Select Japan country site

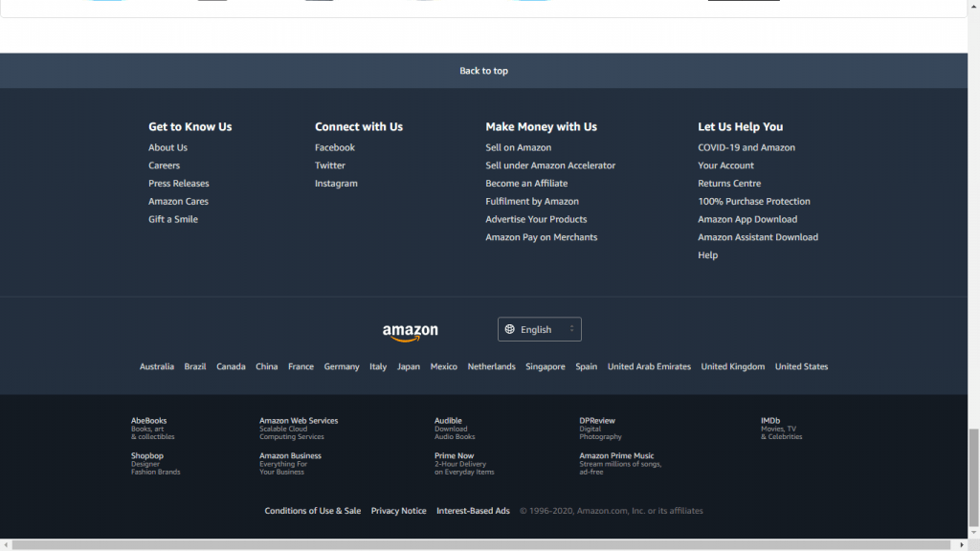tap(408, 366)
